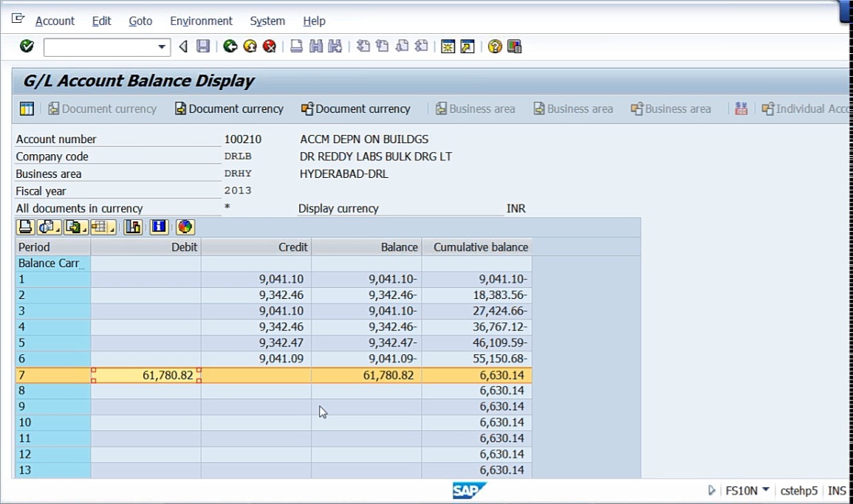
Task: Open the FS10N status bar dropdown
Action: pos(765,490)
